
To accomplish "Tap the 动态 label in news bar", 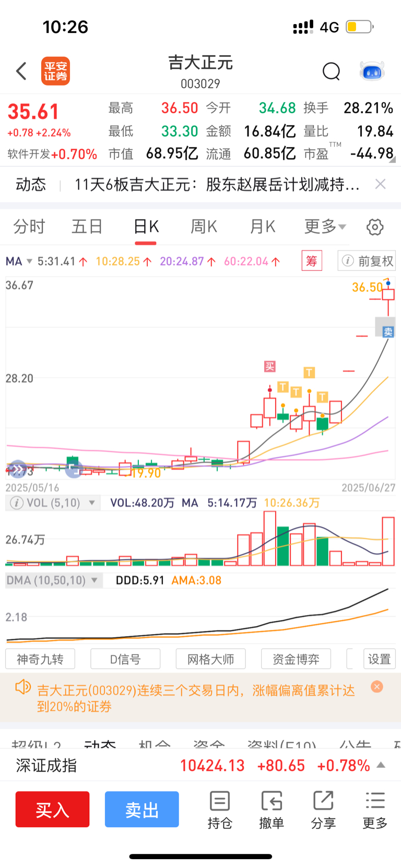I will 31,184.
